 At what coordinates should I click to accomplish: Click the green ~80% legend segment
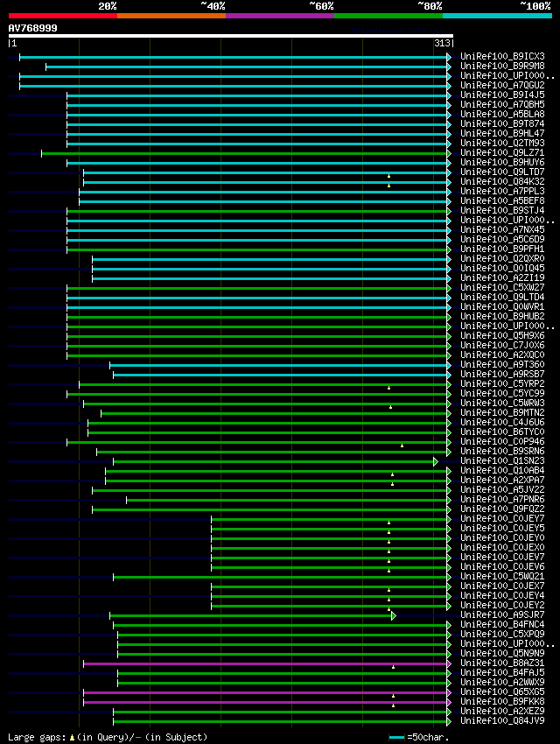point(388,16)
